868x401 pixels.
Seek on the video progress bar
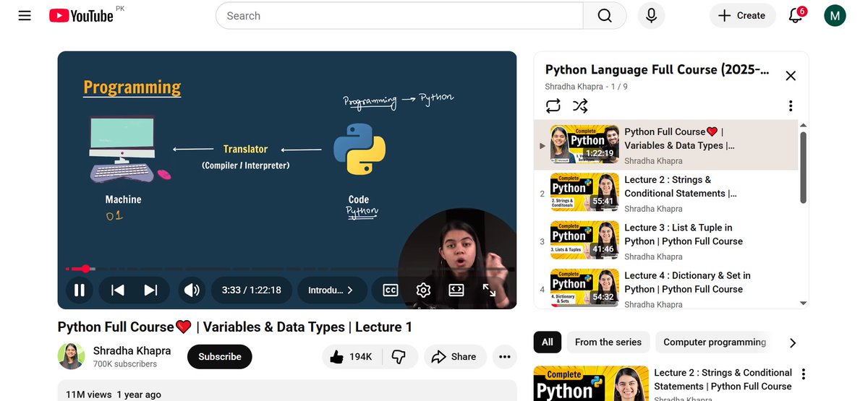pos(287,269)
